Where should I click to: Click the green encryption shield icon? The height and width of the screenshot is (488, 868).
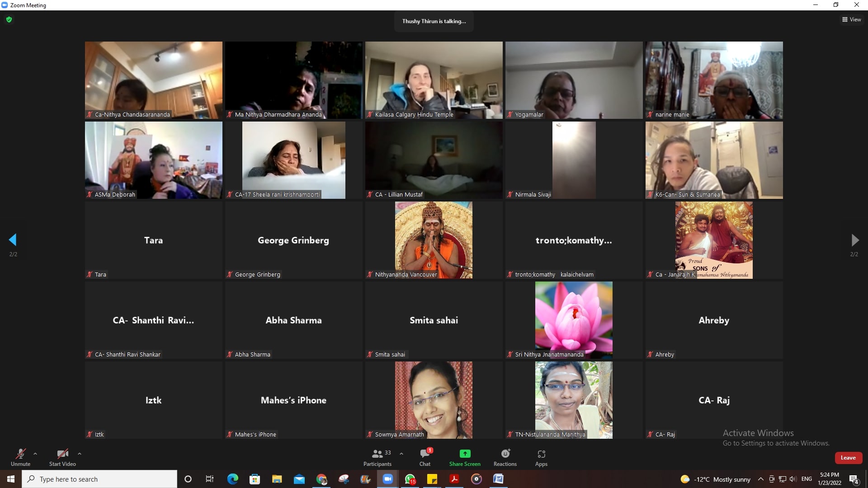pyautogui.click(x=9, y=19)
